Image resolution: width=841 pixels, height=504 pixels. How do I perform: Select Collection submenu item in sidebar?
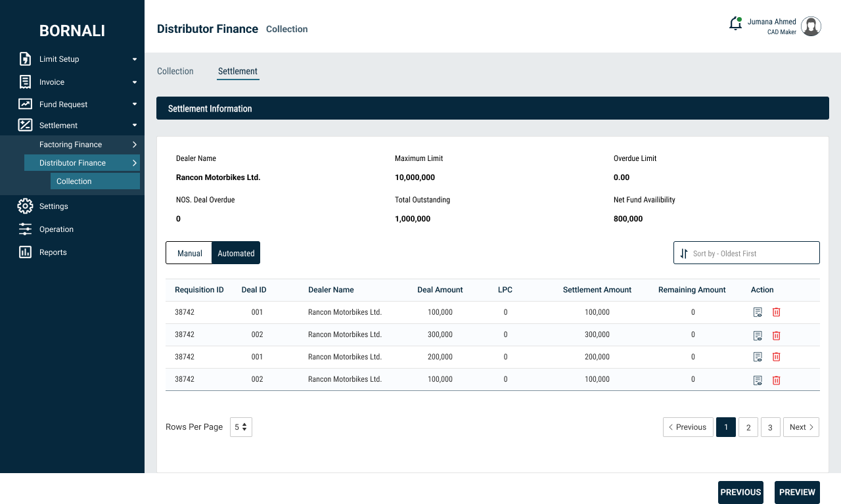click(95, 181)
